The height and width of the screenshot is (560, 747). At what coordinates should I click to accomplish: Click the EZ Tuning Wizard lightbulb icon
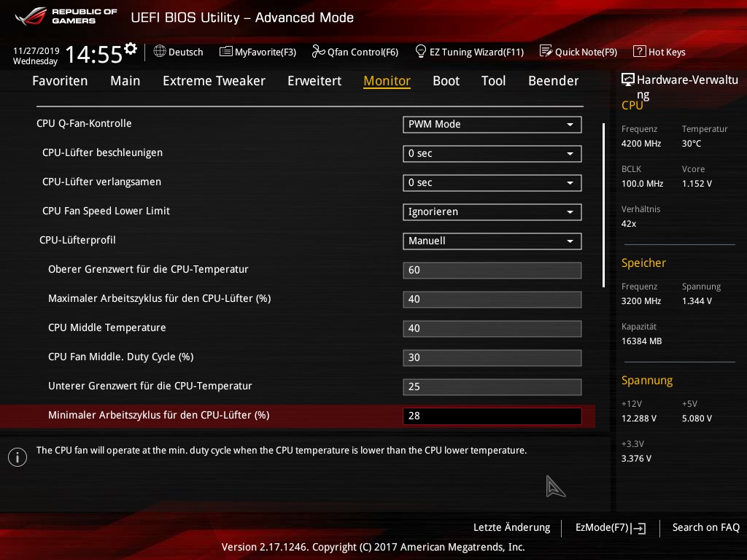[x=421, y=51]
